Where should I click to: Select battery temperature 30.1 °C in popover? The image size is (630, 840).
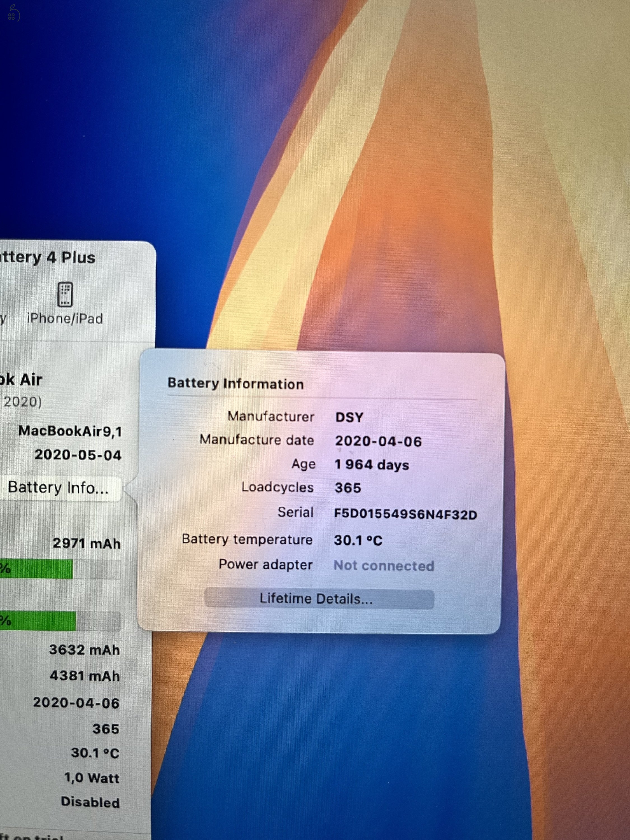pos(358,540)
